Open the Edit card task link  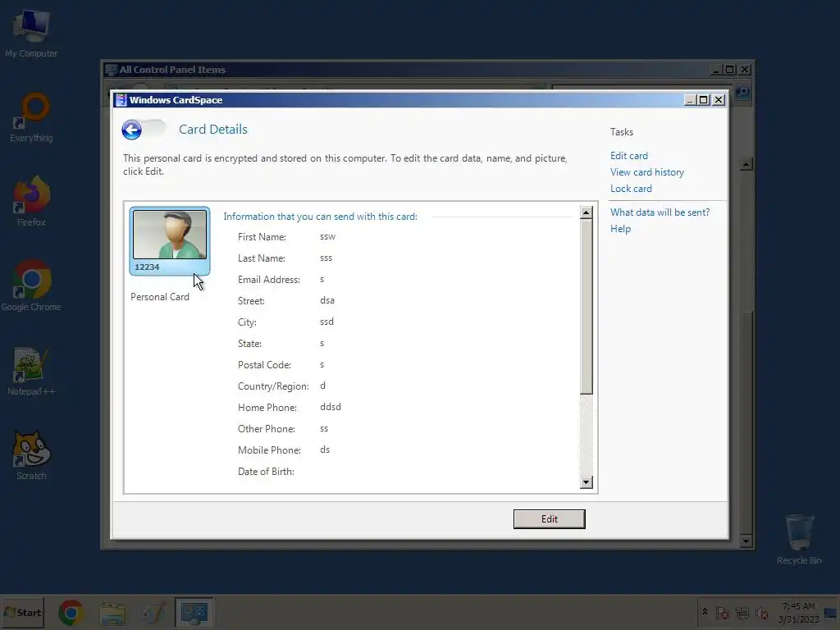point(629,156)
